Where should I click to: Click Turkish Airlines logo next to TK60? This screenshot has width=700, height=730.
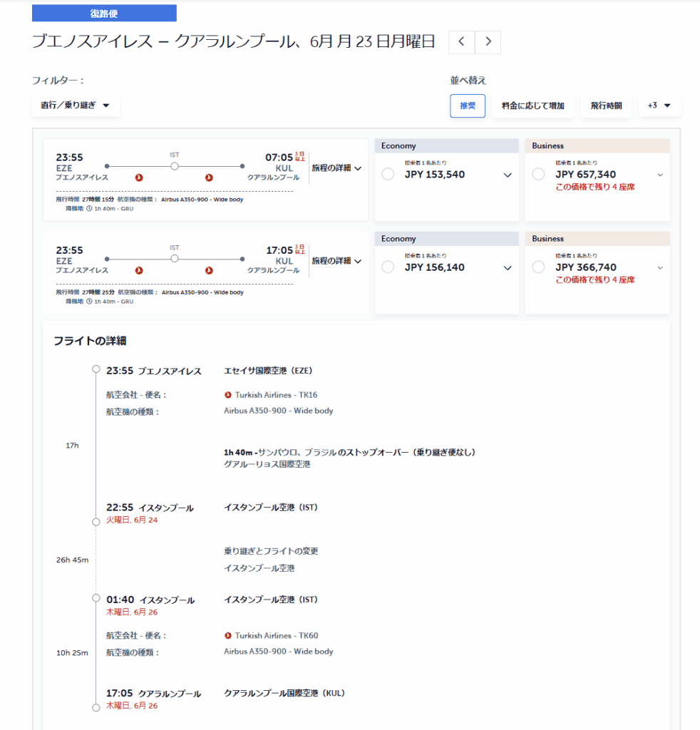pos(228,635)
